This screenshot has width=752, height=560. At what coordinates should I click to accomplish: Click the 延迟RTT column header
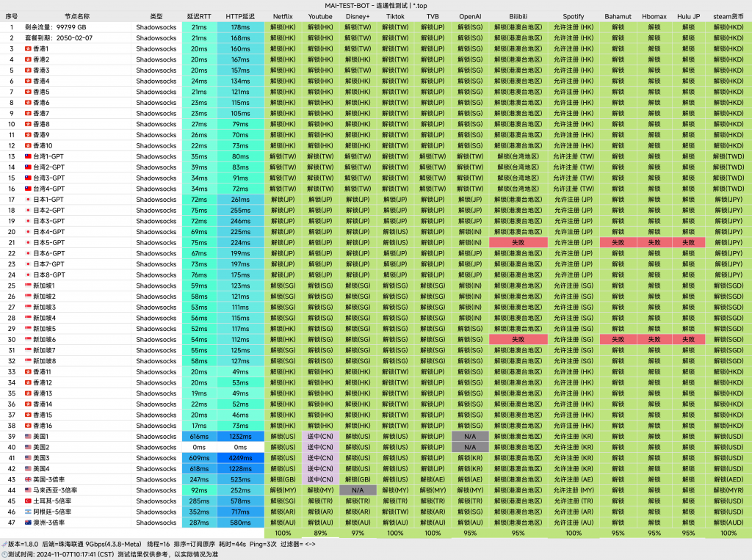[x=199, y=16]
